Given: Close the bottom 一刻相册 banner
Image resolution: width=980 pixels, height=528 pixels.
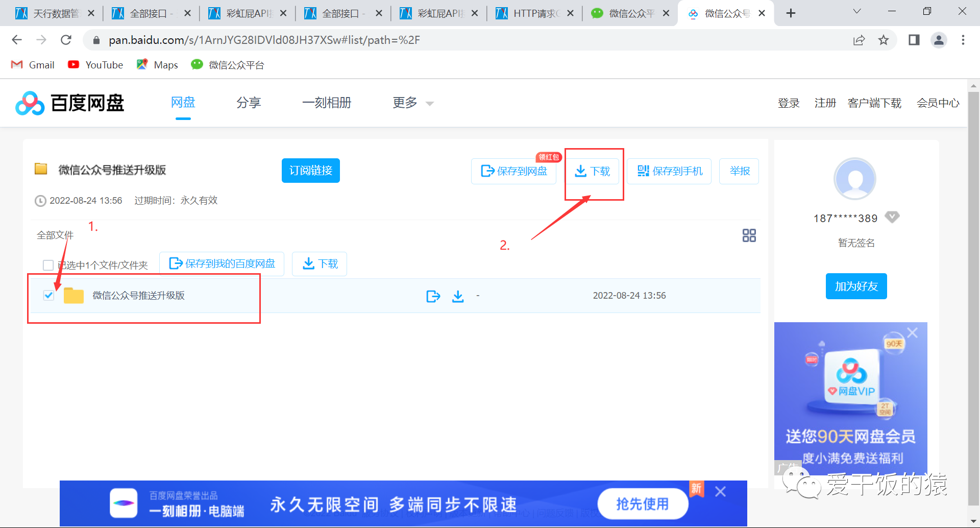Looking at the screenshot, I should (720, 491).
